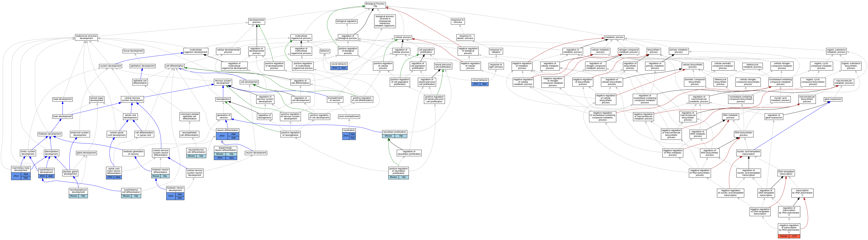This screenshot has height=240, width=868.
Task: Select the 'response to radiation' node
Action: [x=496, y=51]
